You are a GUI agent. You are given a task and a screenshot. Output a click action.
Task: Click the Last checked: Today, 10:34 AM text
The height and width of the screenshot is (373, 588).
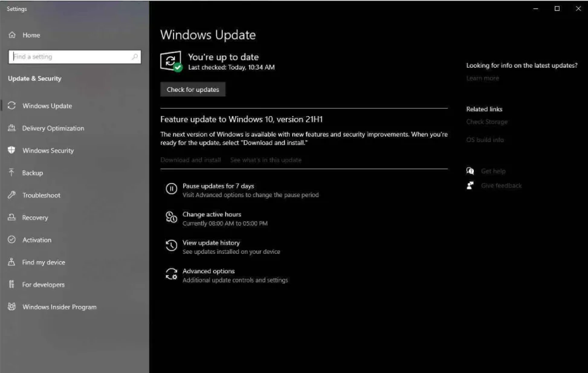(231, 67)
